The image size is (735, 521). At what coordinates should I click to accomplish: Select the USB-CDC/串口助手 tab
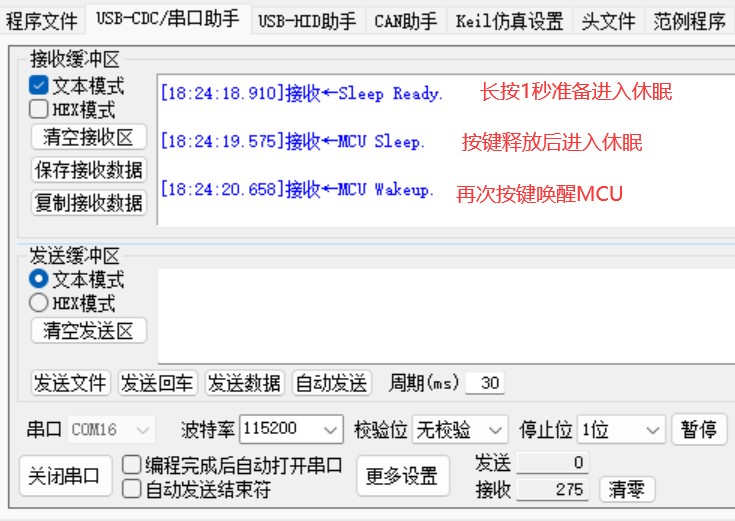point(168,19)
